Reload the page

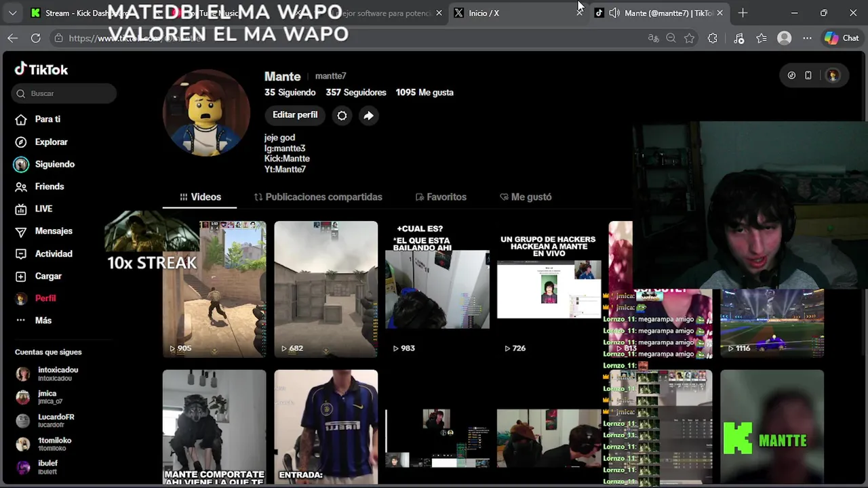click(x=35, y=38)
